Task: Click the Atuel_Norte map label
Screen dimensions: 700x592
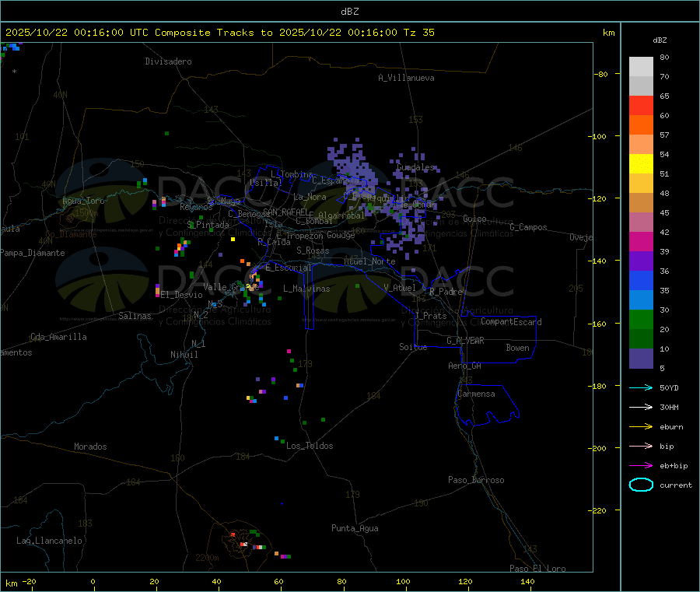Action: pyautogui.click(x=369, y=261)
